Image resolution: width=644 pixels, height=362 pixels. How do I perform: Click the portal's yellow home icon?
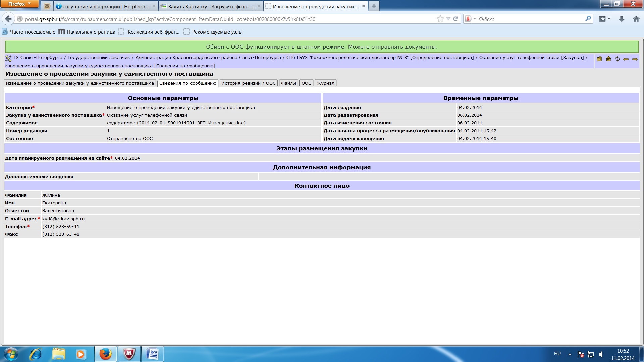tap(608, 59)
